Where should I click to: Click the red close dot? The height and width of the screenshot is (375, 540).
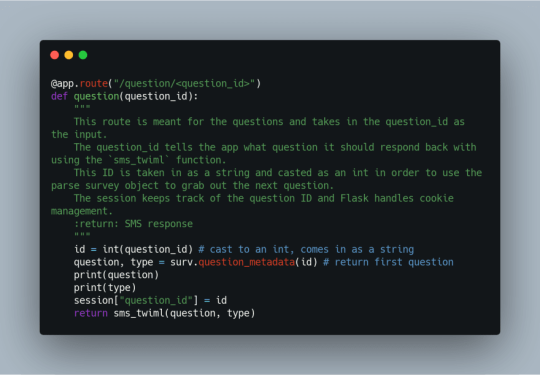pos(54,55)
